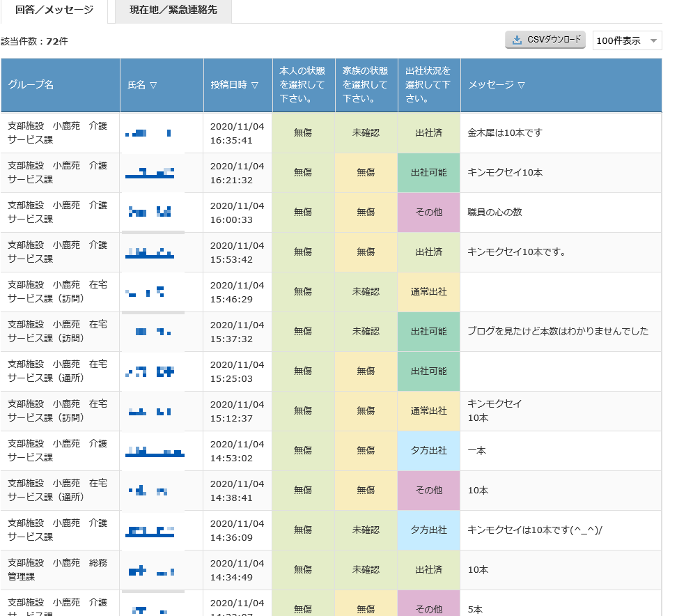
Task: Click 出社可能 status in 16:21:32 row
Action: [x=429, y=172]
